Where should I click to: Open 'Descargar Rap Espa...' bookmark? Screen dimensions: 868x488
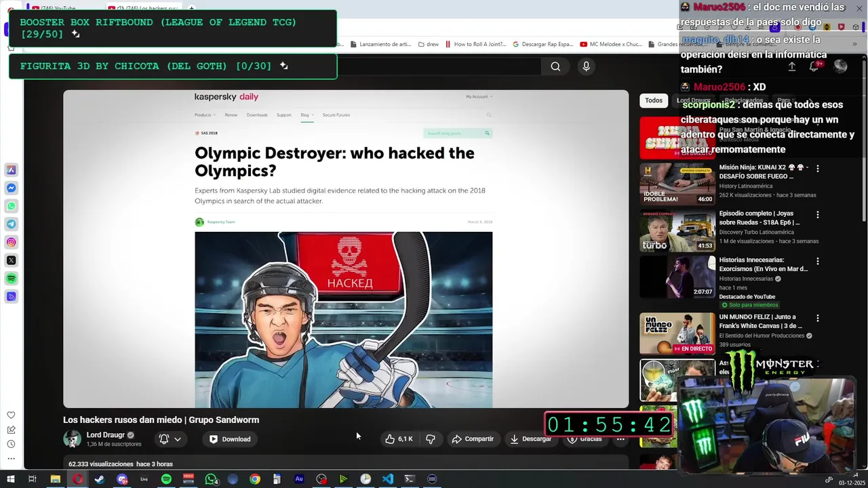pyautogui.click(x=542, y=44)
